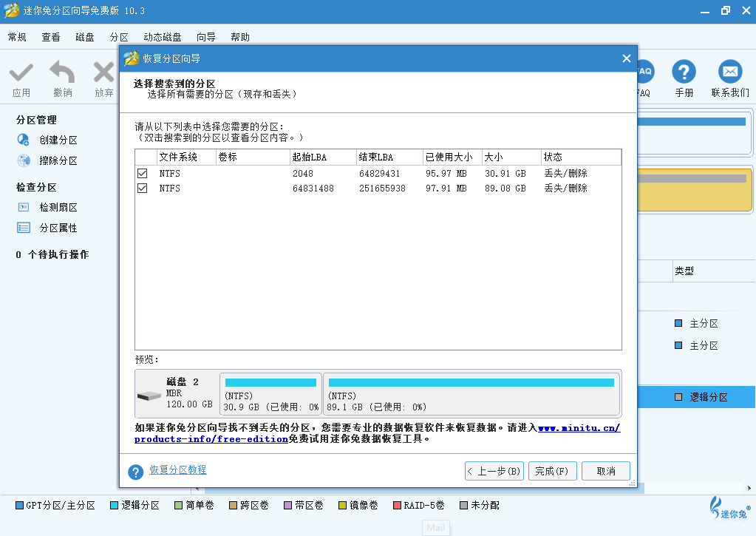Select the 逻辑分区 row in main window
Screen dimensions: 756x536
696,397
